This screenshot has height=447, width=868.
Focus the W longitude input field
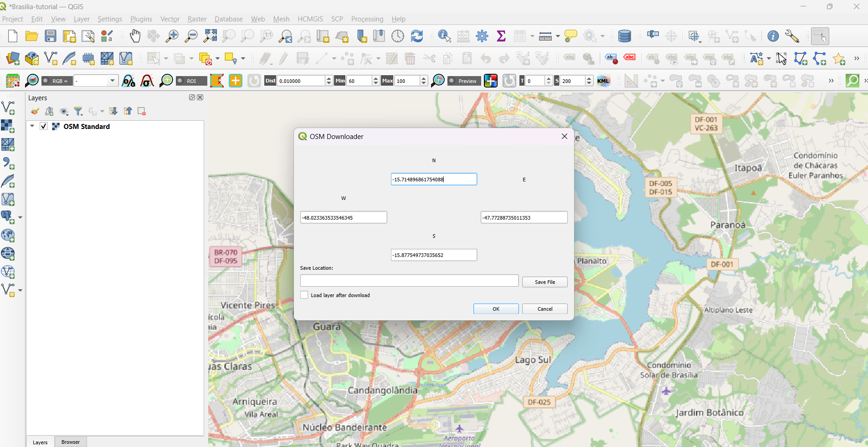[x=344, y=217]
